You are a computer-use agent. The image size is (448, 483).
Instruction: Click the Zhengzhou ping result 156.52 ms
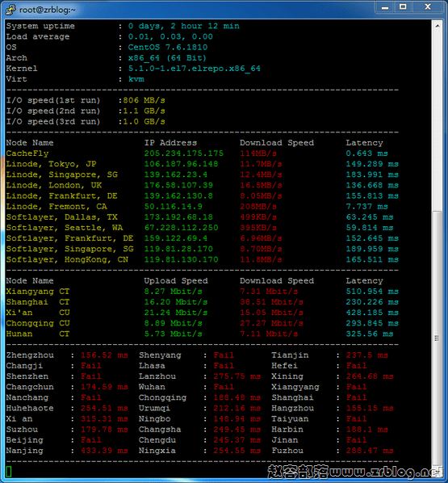104,355
